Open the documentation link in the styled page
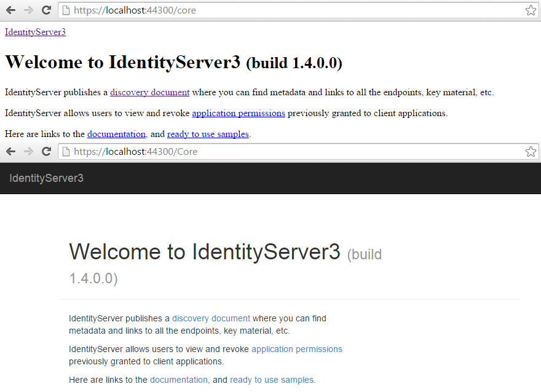Image resolution: width=541 pixels, height=392 pixels. 179,380
